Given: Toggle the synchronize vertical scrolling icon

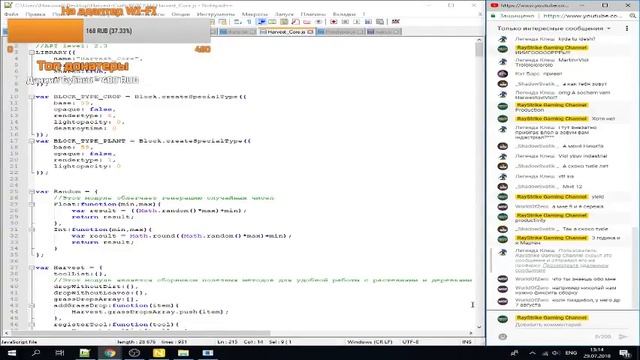Looking at the screenshot, I should [x=212, y=22].
